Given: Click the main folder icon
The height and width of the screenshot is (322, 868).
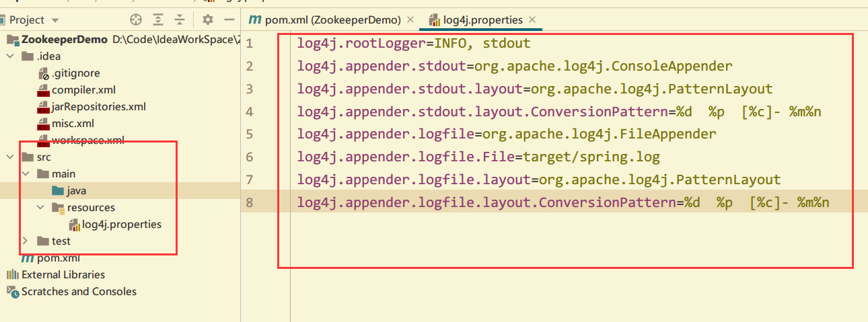Looking at the screenshot, I should click(43, 174).
